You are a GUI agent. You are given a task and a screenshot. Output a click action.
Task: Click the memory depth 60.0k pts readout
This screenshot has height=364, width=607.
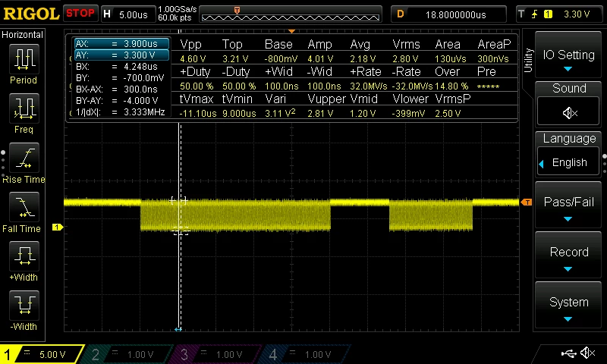(175, 17)
